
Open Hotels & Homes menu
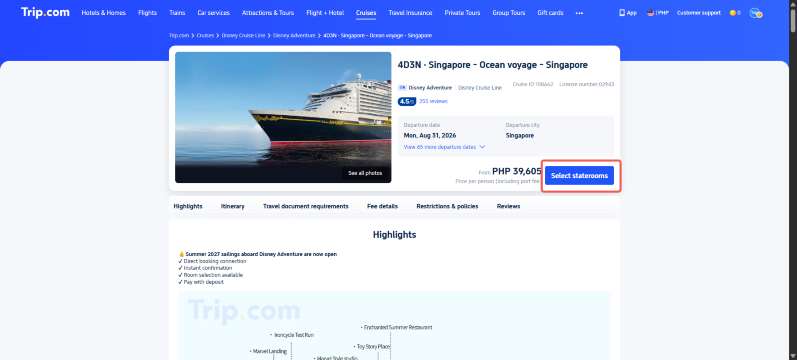point(104,13)
